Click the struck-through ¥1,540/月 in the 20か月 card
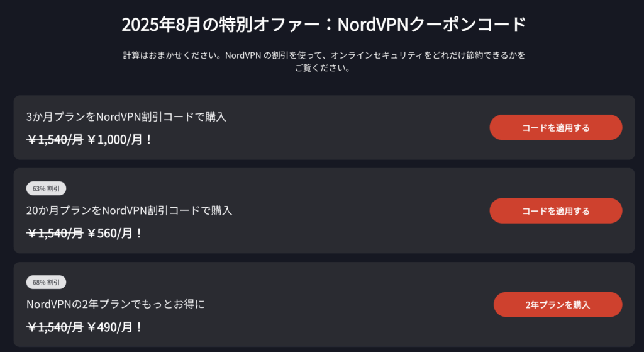This screenshot has width=644, height=352. 55,233
